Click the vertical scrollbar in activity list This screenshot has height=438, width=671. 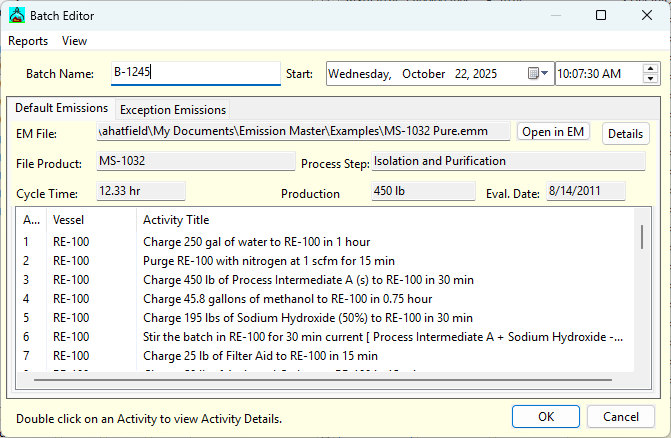[641, 238]
